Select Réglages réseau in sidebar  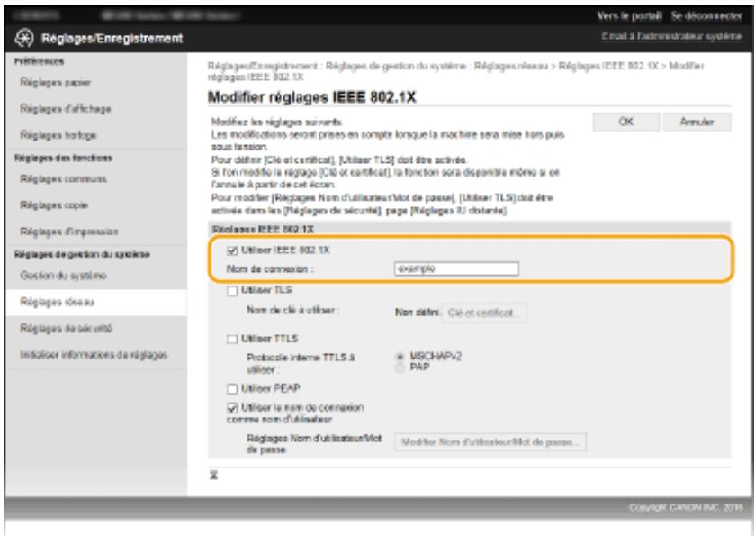pyautogui.click(x=96, y=302)
